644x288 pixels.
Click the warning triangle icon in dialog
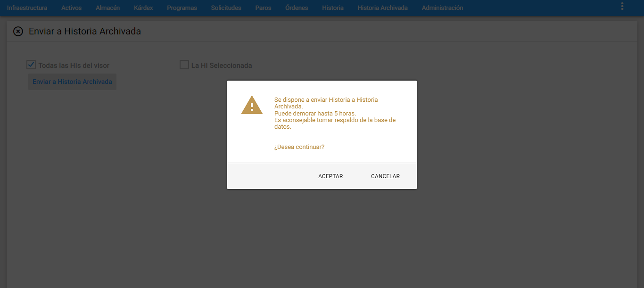point(252,106)
